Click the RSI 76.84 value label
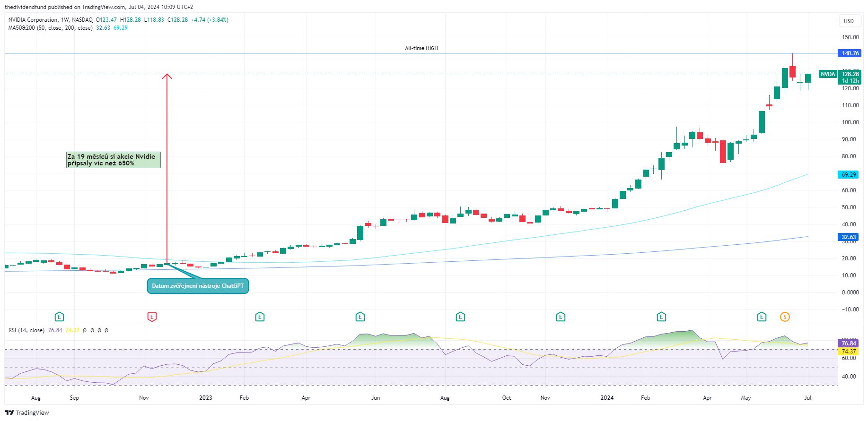The height and width of the screenshot is (421, 868). pos(849,344)
